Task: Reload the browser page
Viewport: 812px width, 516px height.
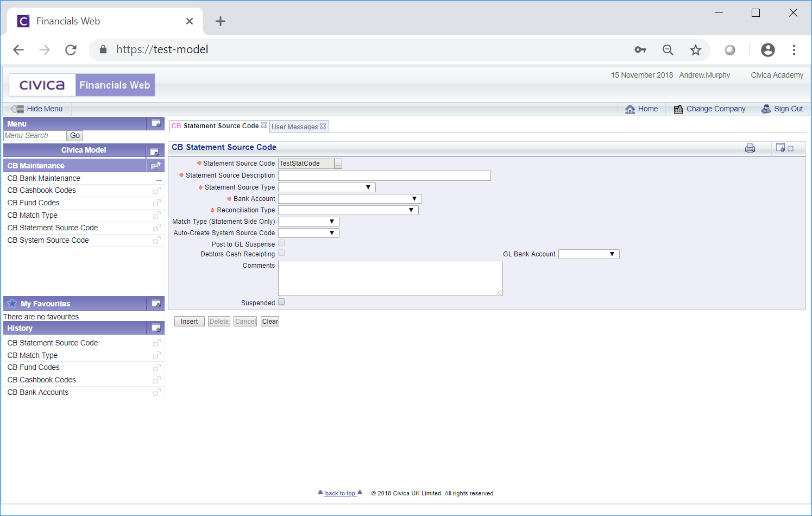Action: tap(71, 50)
